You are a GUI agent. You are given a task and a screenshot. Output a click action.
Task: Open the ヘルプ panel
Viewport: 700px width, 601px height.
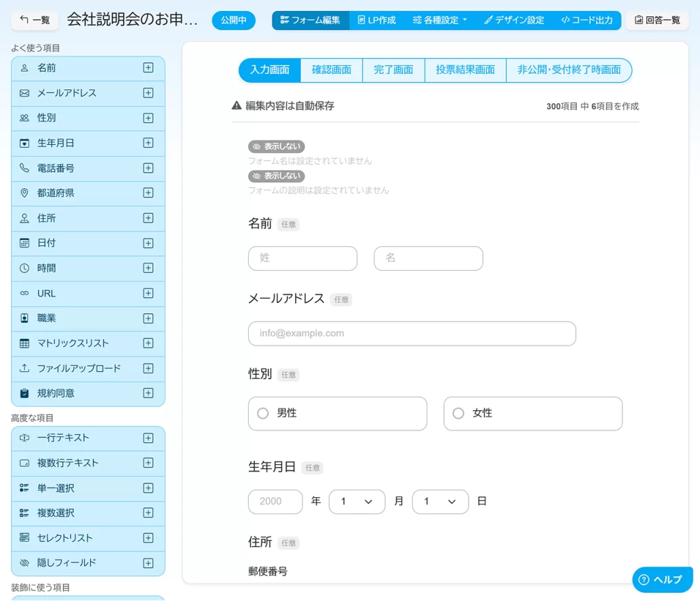[x=662, y=579]
